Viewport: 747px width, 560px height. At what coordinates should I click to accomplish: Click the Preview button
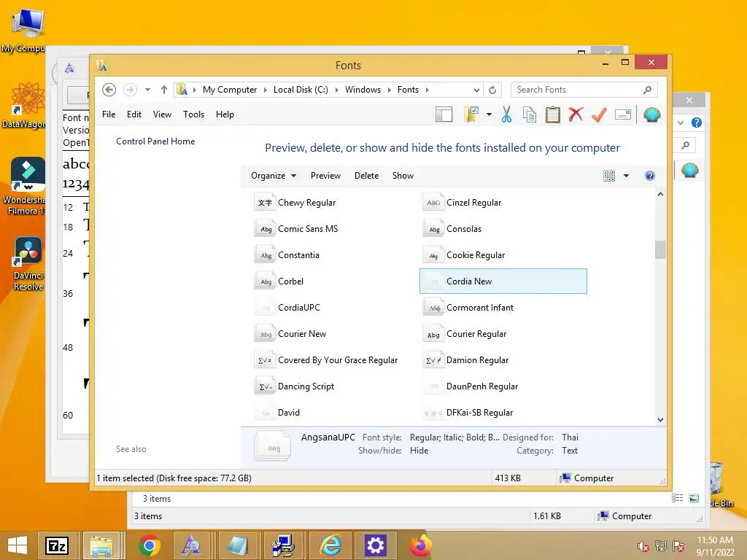[326, 176]
